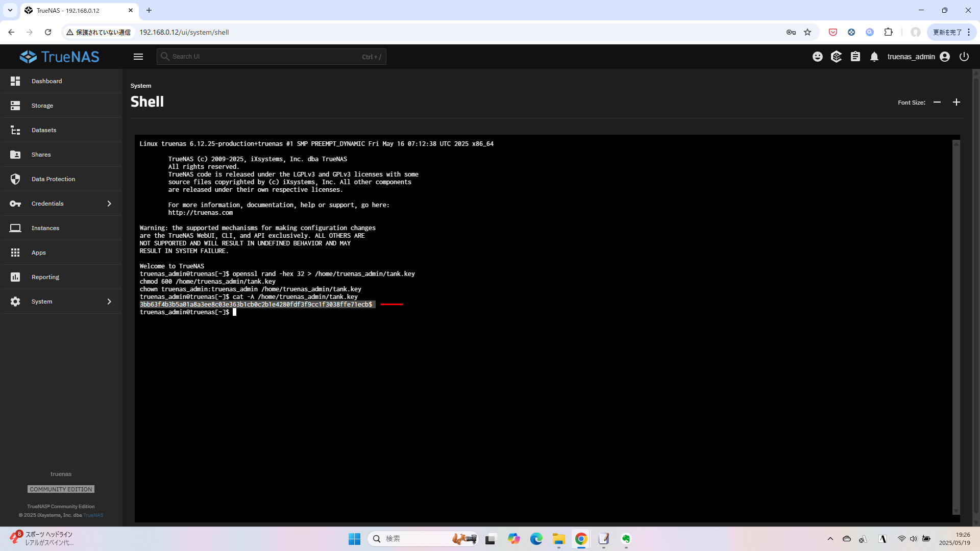Open Shares section in sidebar
This screenshot has width=980, height=551.
tap(61, 155)
